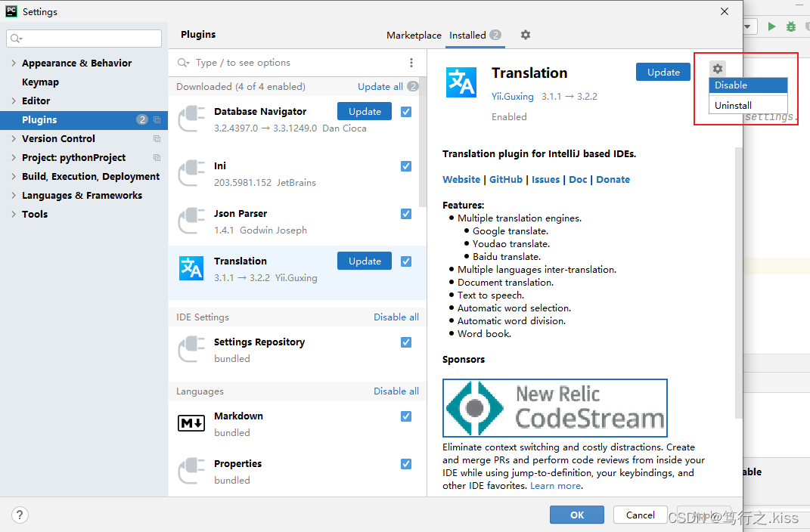Expand the Version Control node
Viewport: 810px width, 532px height.
point(14,139)
